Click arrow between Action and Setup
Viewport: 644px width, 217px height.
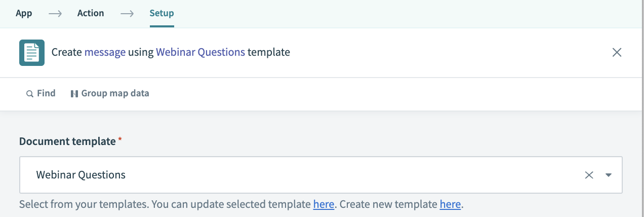127,14
